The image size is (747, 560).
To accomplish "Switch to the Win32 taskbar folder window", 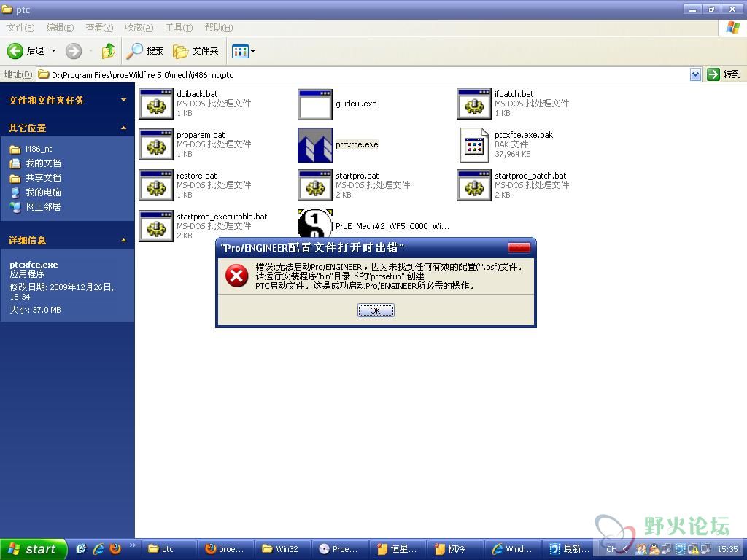I will (283, 549).
